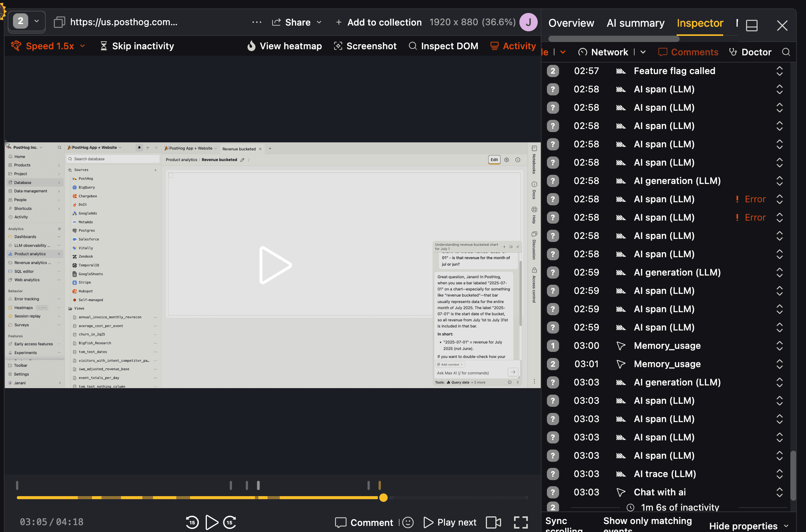Image resolution: width=806 pixels, height=532 pixels.
Task: Expand the AI trace (LLM) row
Action: [x=780, y=474]
